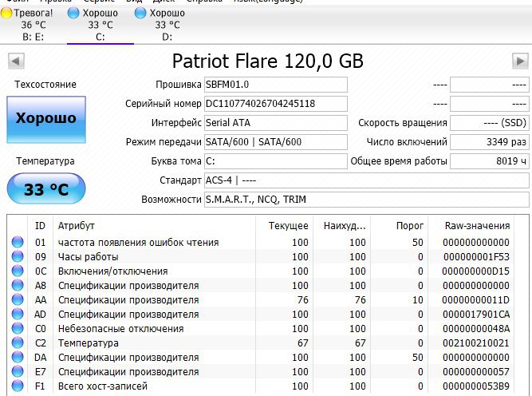Click raw value 000000000057

point(476,372)
